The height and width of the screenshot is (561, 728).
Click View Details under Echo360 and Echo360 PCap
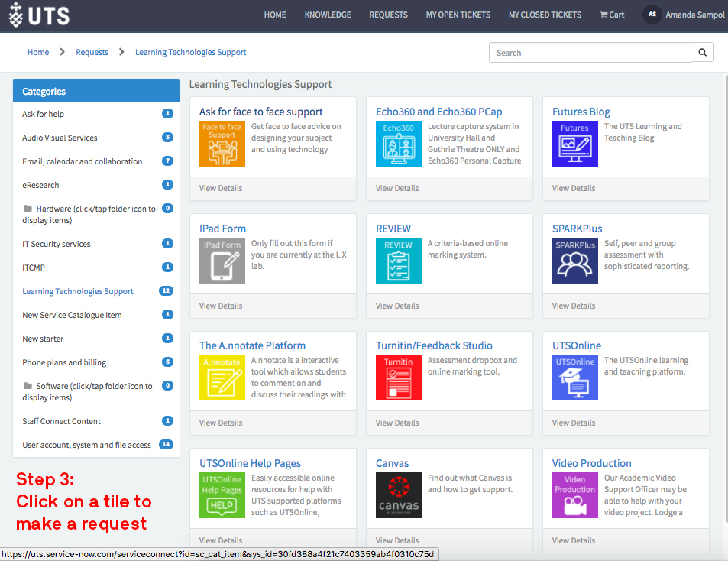point(397,188)
